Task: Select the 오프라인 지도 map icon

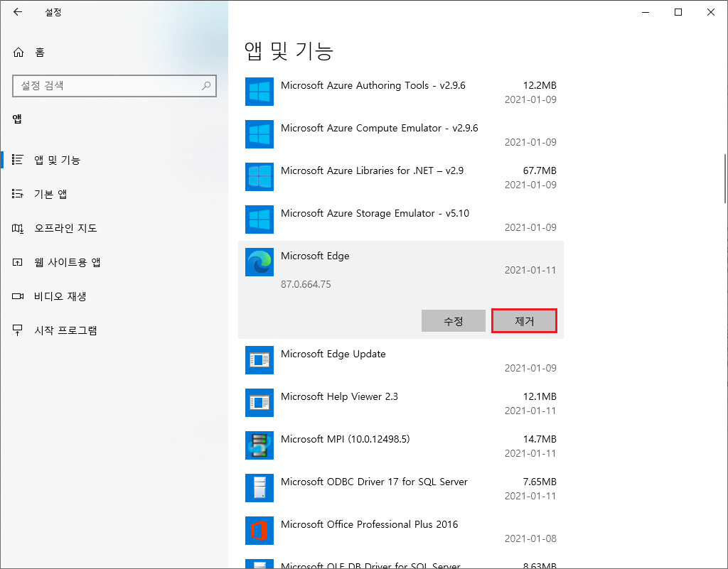Action: tap(17, 228)
